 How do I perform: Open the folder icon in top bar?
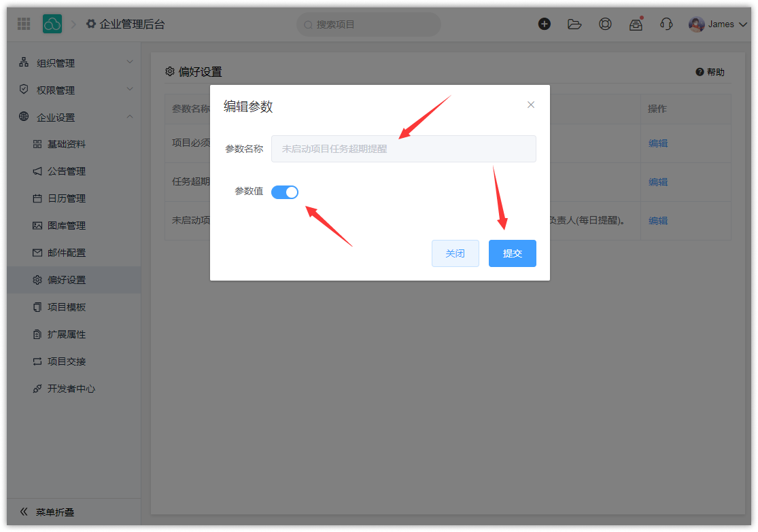(x=574, y=24)
